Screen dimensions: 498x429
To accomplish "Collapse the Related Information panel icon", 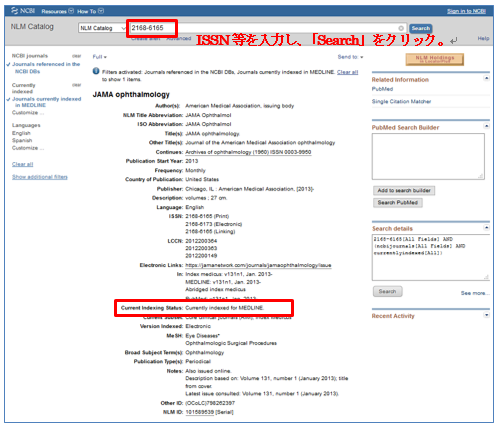I will click(x=487, y=78).
